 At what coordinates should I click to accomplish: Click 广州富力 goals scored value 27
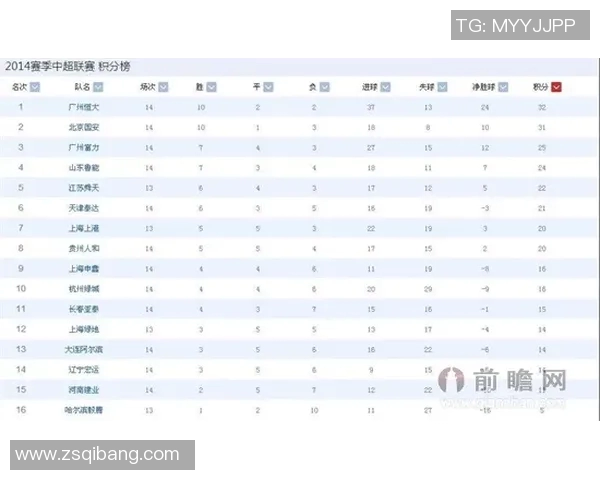click(371, 148)
